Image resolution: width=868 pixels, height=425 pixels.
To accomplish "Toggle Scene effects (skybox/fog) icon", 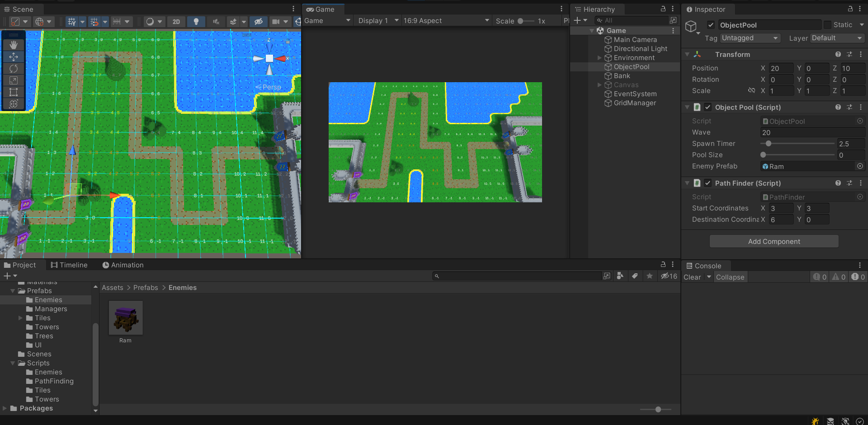I will coord(233,21).
